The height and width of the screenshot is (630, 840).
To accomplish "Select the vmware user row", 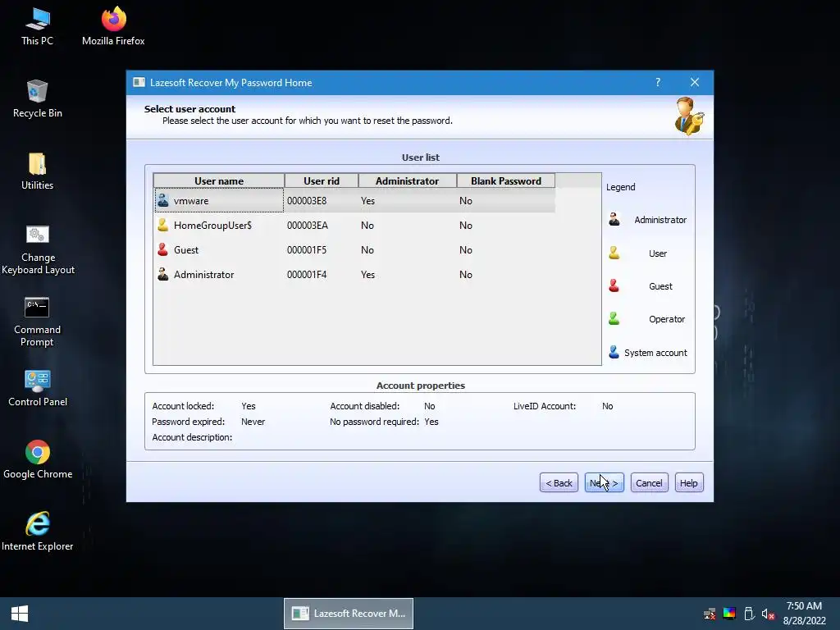I will pos(354,200).
